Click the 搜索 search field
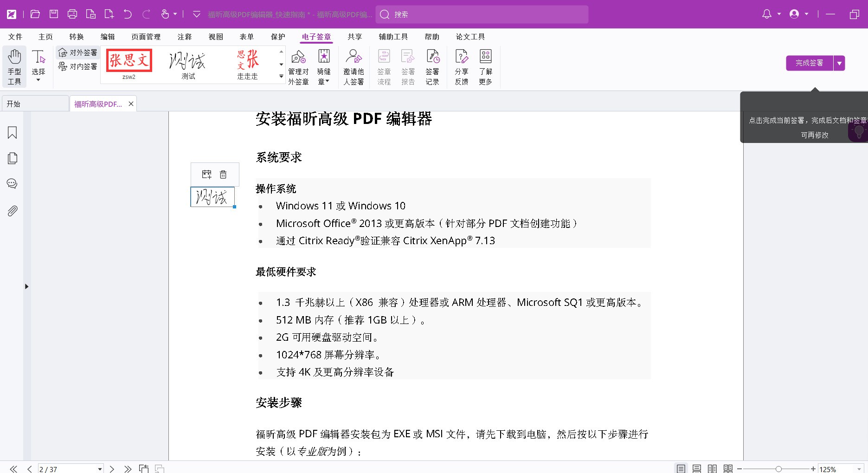This screenshot has width=868, height=473. [482, 14]
